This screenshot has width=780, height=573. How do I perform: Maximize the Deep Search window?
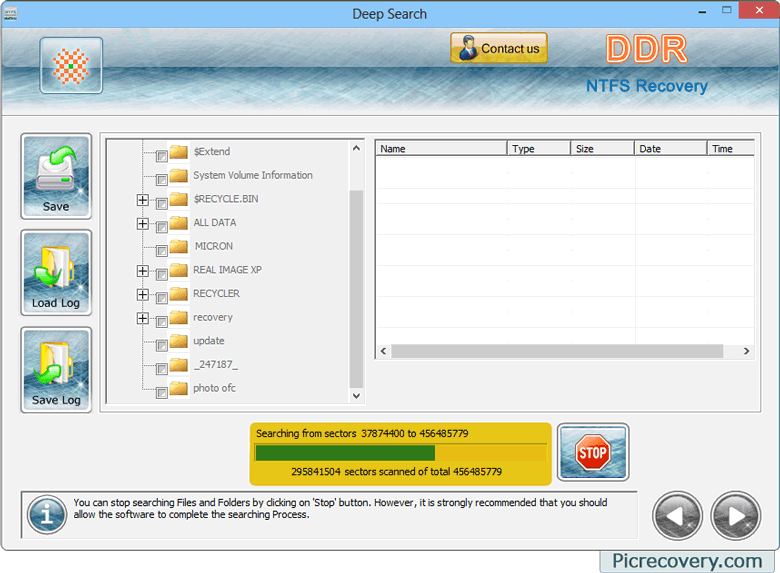727,10
